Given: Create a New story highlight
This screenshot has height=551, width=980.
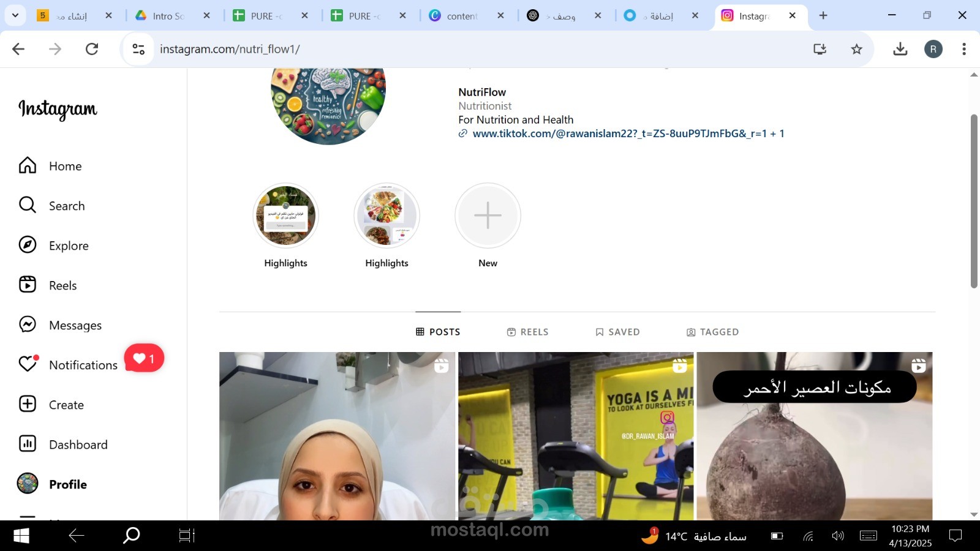Looking at the screenshot, I should point(488,216).
